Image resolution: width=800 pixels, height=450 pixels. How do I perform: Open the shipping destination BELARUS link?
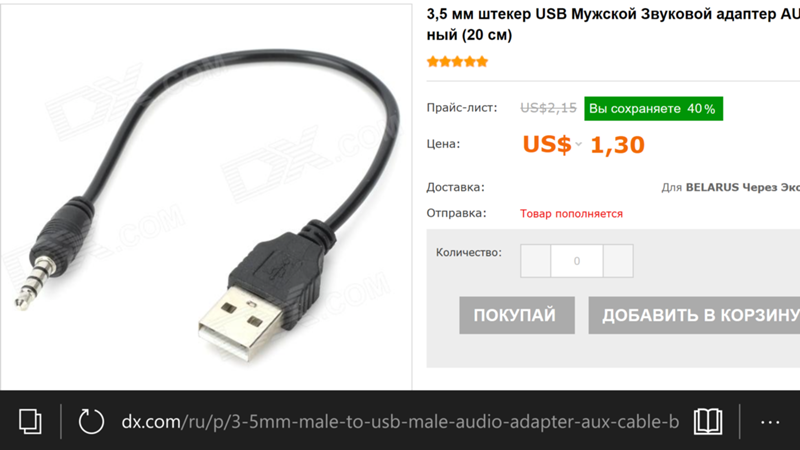pyautogui.click(x=712, y=187)
